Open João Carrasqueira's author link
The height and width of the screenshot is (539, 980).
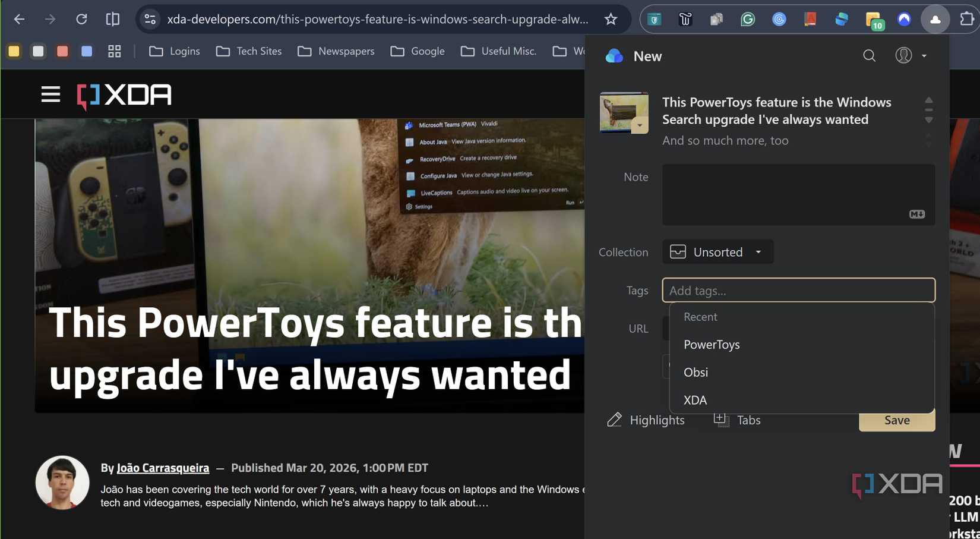pyautogui.click(x=162, y=468)
